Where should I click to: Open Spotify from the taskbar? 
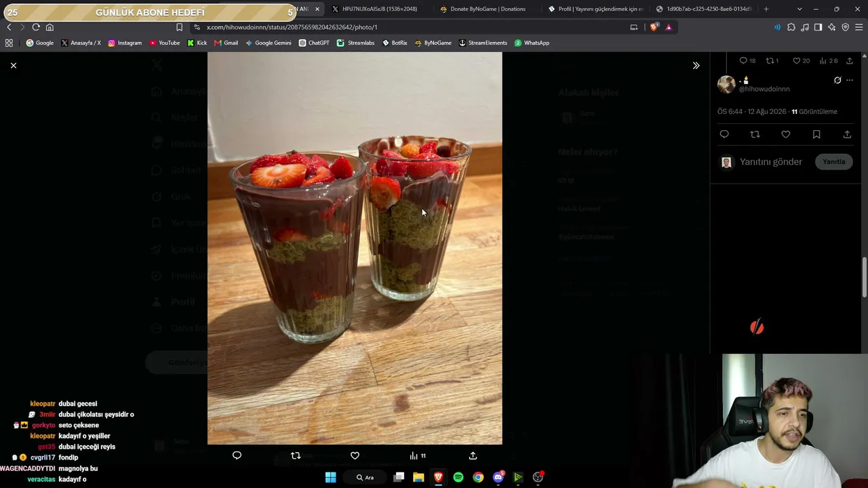(458, 477)
